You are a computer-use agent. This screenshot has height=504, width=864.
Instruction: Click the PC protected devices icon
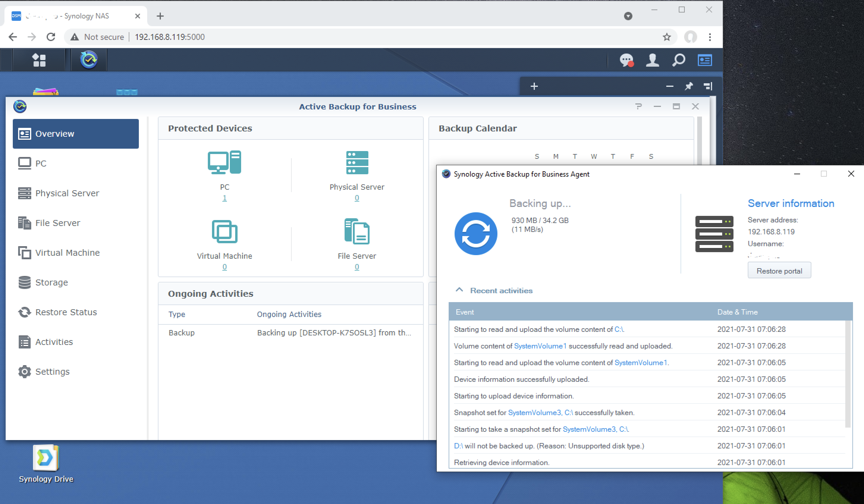pos(224,162)
